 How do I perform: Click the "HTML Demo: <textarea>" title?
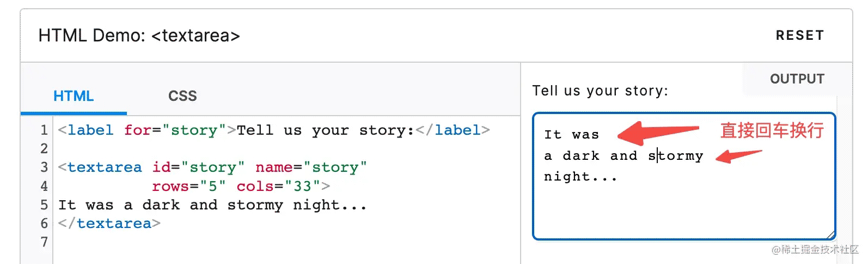[x=139, y=35]
